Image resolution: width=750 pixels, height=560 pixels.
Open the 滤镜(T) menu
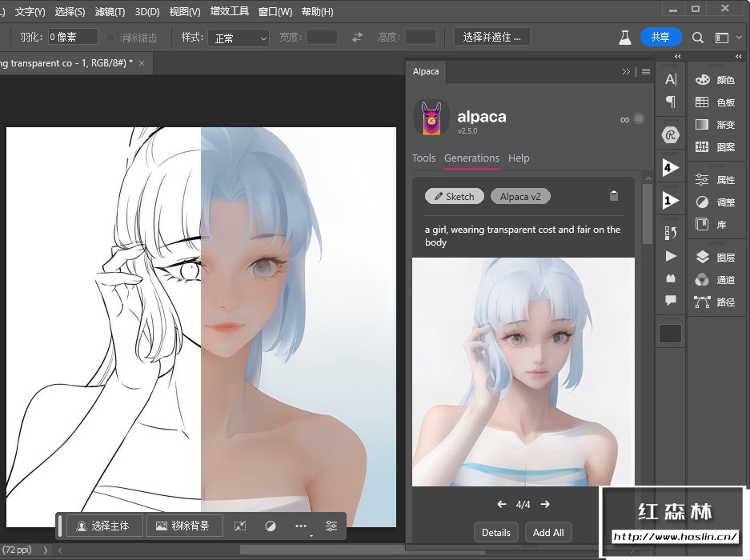[x=110, y=11]
